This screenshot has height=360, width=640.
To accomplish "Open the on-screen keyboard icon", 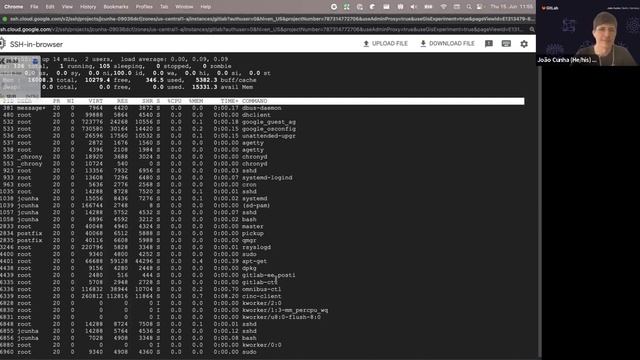I will (x=506, y=44).
